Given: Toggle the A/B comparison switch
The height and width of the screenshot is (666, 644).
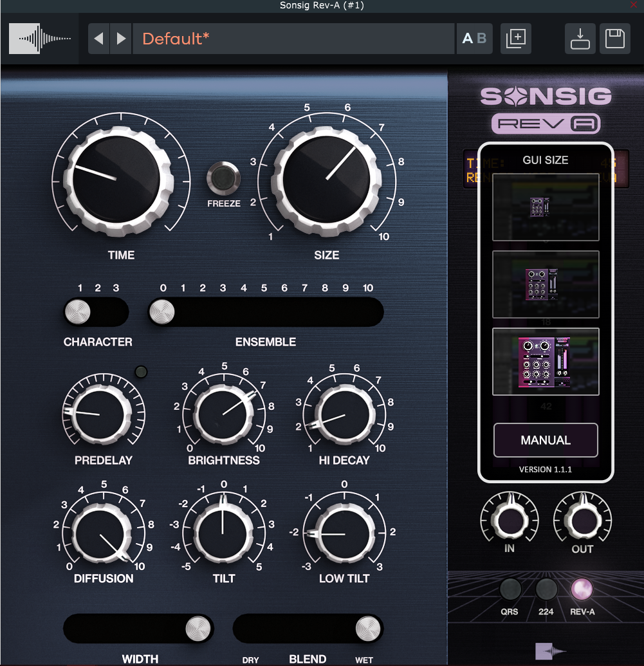Looking at the screenshot, I should point(474,39).
